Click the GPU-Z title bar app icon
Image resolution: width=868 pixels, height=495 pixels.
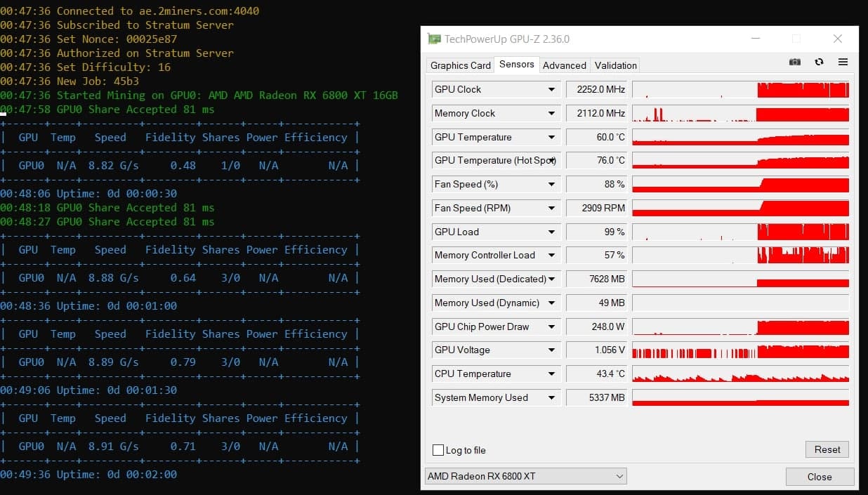coord(434,39)
